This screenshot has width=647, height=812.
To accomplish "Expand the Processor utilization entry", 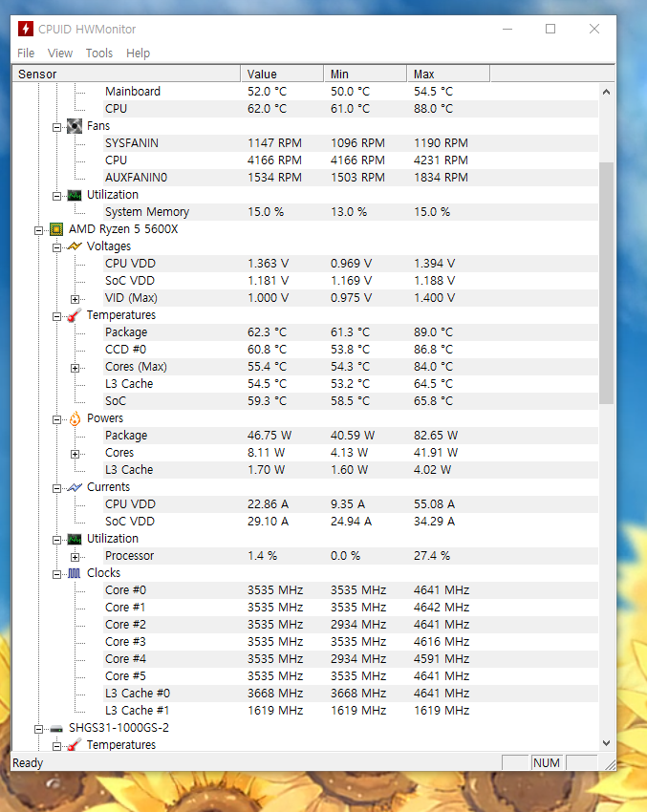I will pyautogui.click(x=75, y=557).
